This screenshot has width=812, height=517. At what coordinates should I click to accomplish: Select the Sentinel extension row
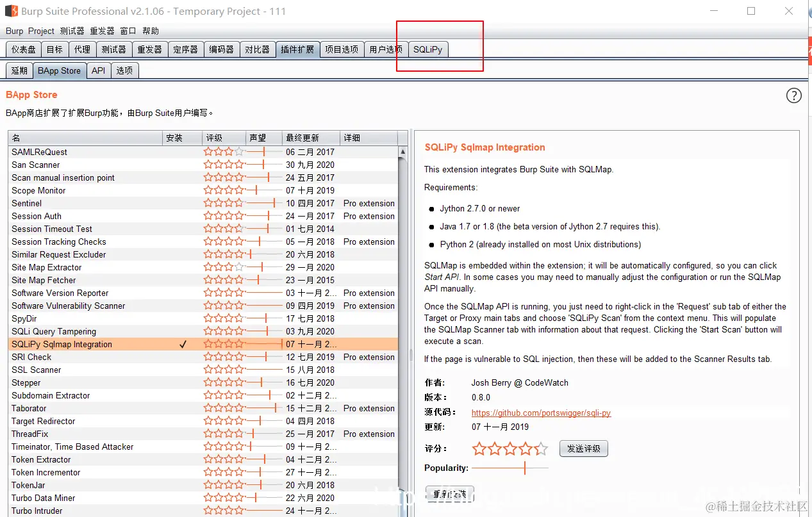pyautogui.click(x=204, y=203)
